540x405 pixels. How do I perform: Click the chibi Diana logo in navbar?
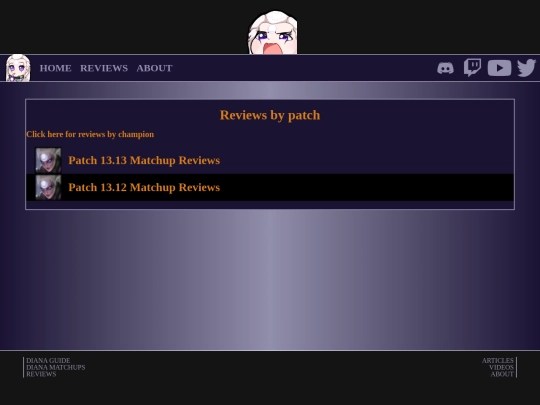(18, 68)
